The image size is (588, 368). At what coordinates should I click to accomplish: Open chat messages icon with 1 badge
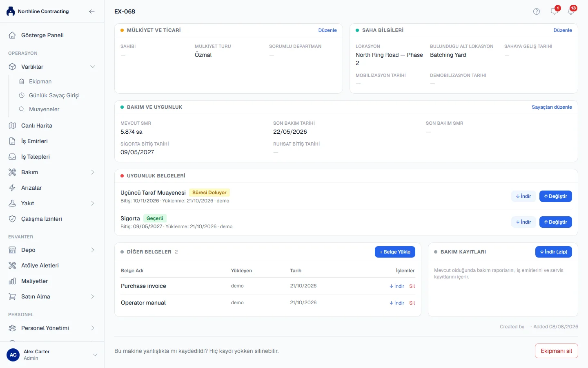point(555,11)
